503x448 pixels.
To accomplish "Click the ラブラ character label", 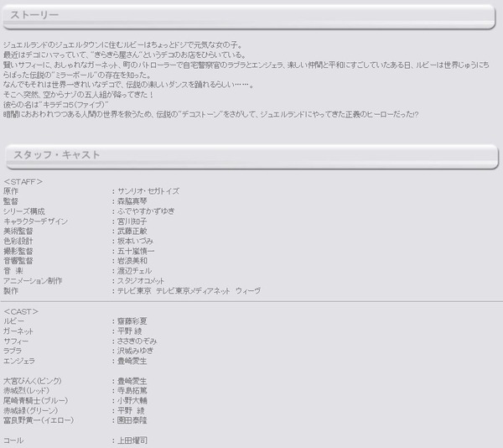I will [x=13, y=351].
